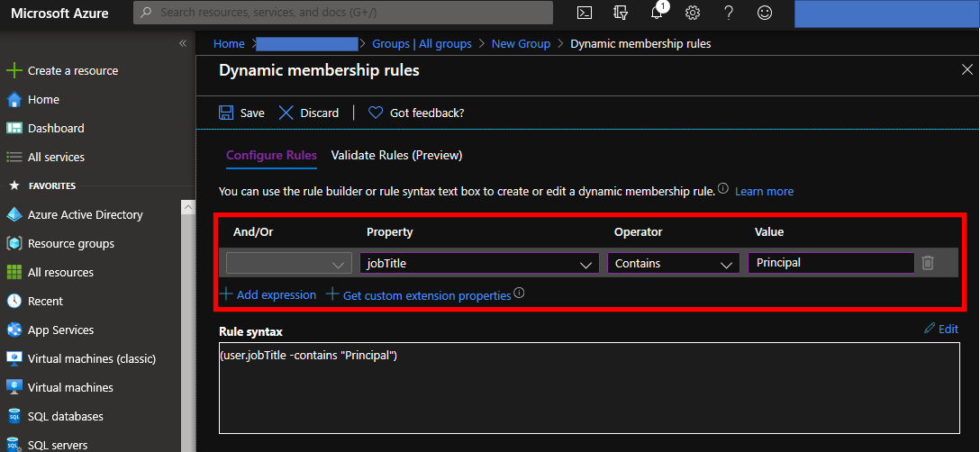Save the dynamic membership rule

[241, 113]
